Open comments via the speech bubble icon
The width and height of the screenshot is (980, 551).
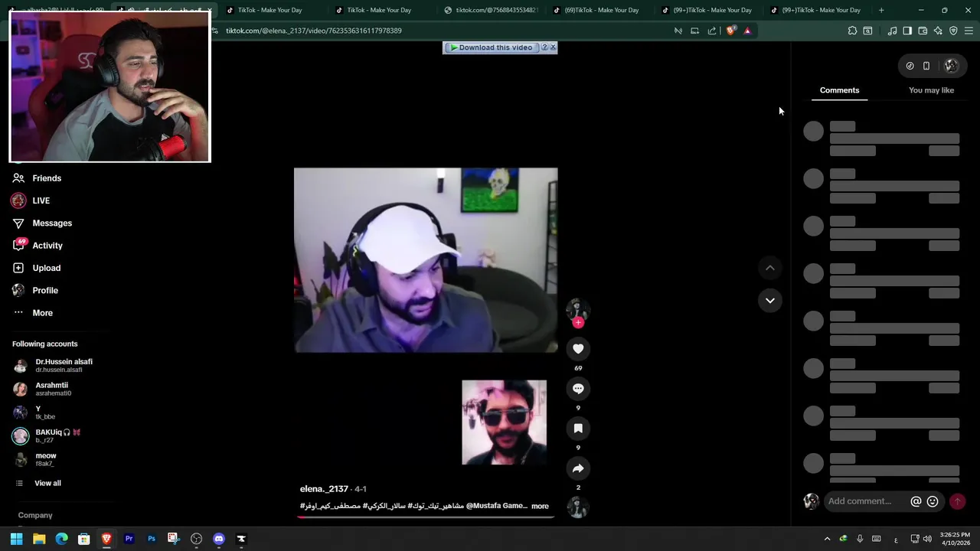coord(578,389)
